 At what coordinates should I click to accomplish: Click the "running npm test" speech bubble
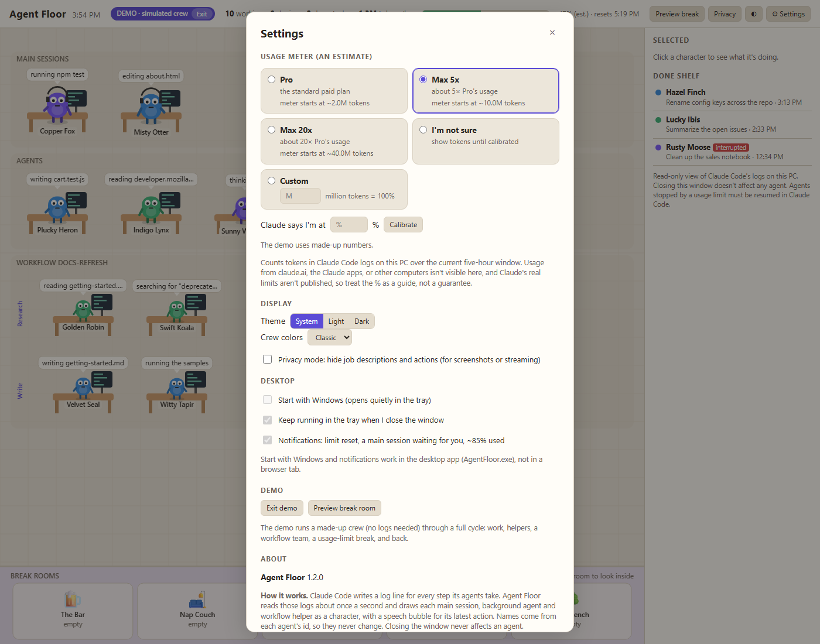pos(57,74)
